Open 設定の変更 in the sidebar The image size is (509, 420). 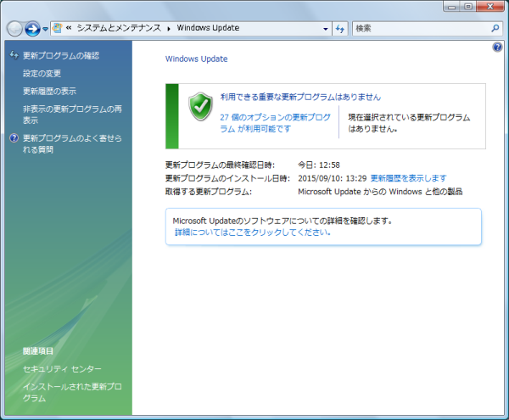pyautogui.click(x=42, y=73)
